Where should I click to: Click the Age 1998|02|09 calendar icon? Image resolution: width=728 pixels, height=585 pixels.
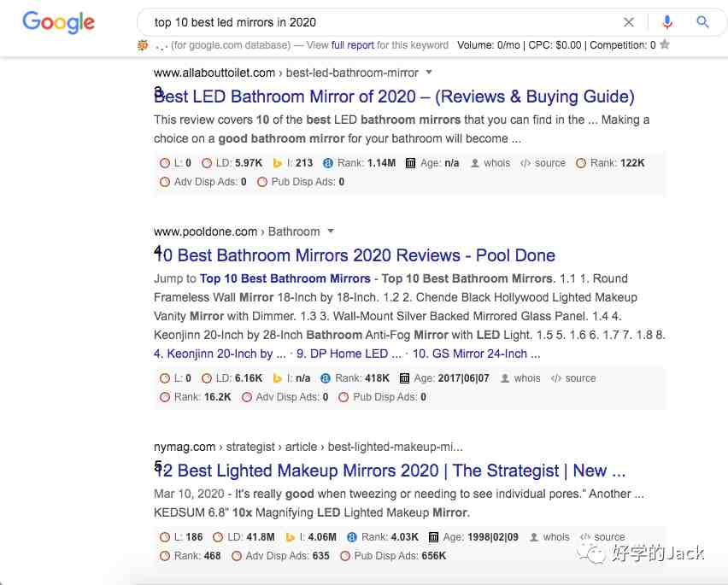pyautogui.click(x=433, y=537)
